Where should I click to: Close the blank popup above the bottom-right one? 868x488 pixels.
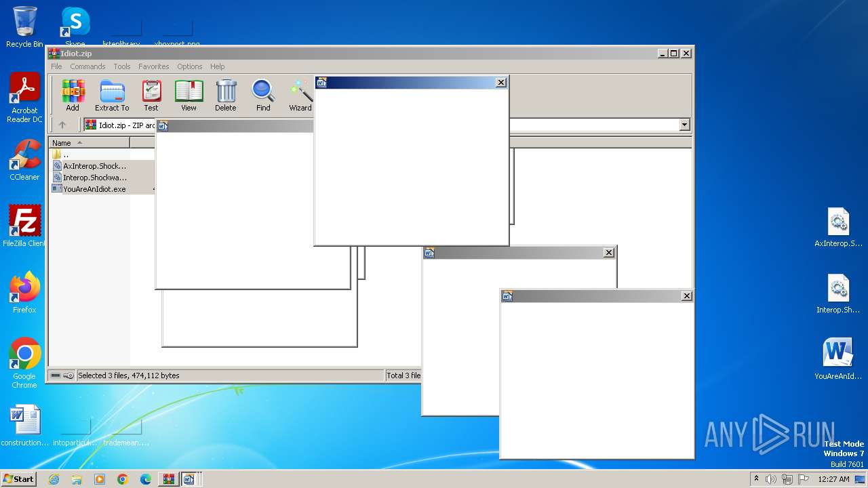pos(609,253)
